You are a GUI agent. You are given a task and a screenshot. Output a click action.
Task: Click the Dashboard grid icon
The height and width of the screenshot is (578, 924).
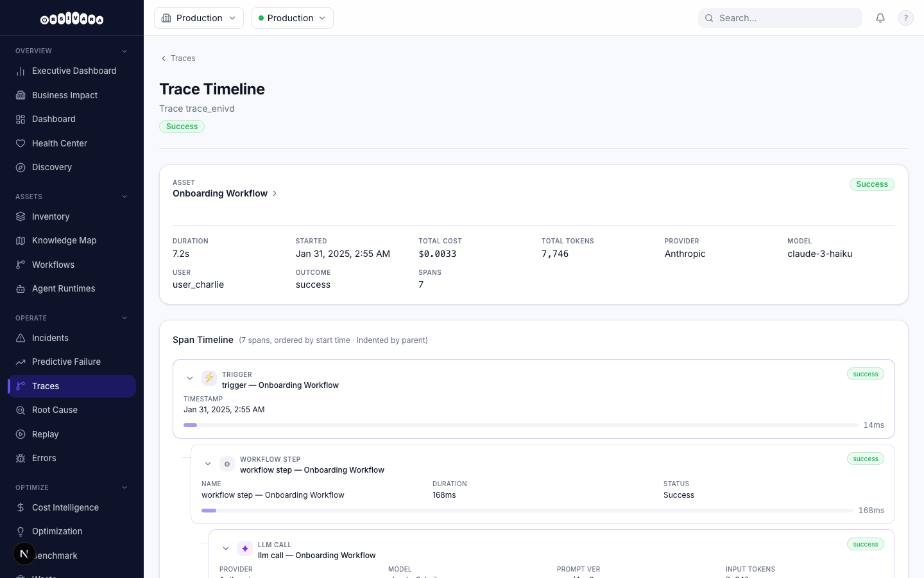click(21, 119)
